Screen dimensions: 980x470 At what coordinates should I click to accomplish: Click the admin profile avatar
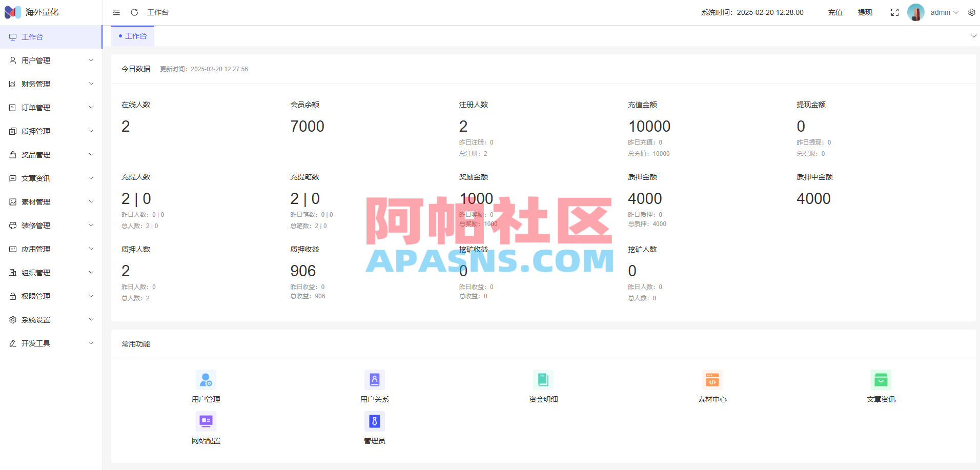click(915, 12)
